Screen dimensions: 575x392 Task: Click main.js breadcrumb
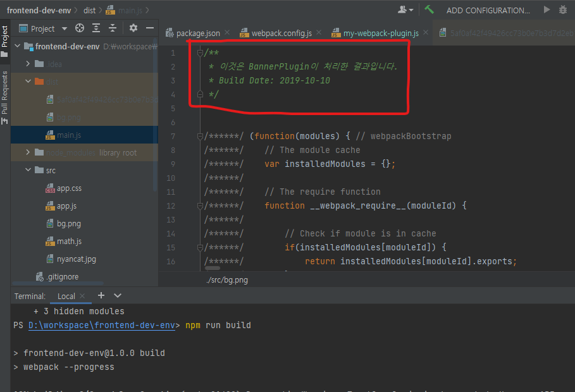click(125, 10)
